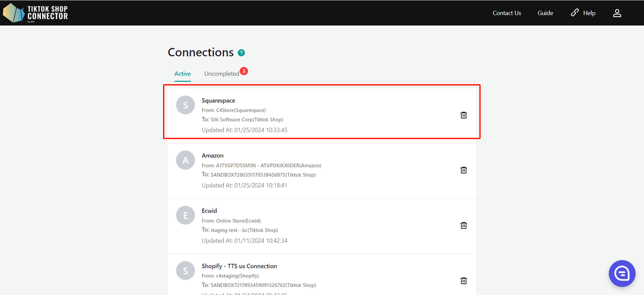Click the Ecwid E avatar

[186, 216]
